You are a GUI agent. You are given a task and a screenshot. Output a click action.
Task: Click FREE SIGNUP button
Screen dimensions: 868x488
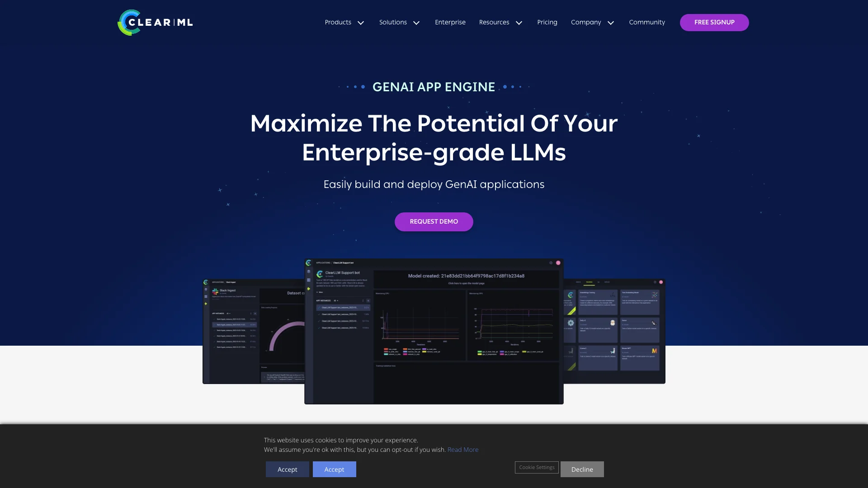pos(714,22)
